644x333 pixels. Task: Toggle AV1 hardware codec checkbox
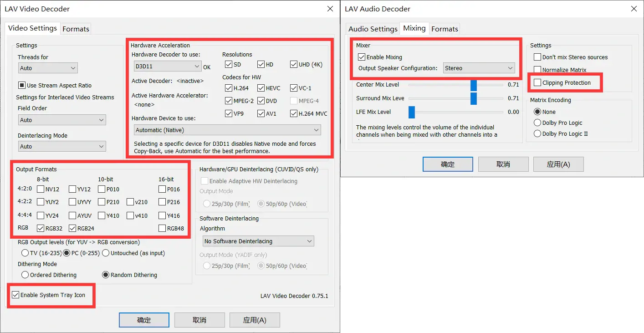pyautogui.click(x=261, y=113)
